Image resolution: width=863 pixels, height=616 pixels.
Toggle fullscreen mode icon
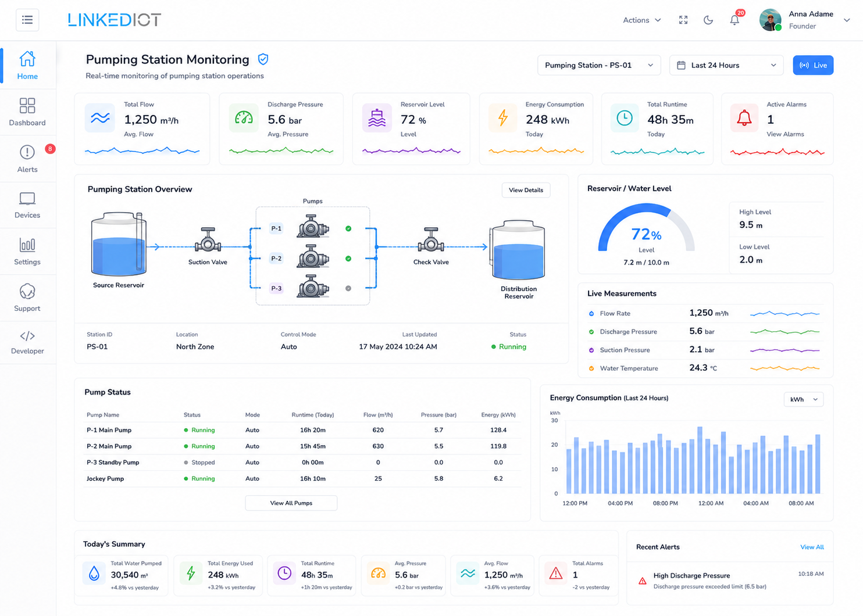click(x=683, y=20)
